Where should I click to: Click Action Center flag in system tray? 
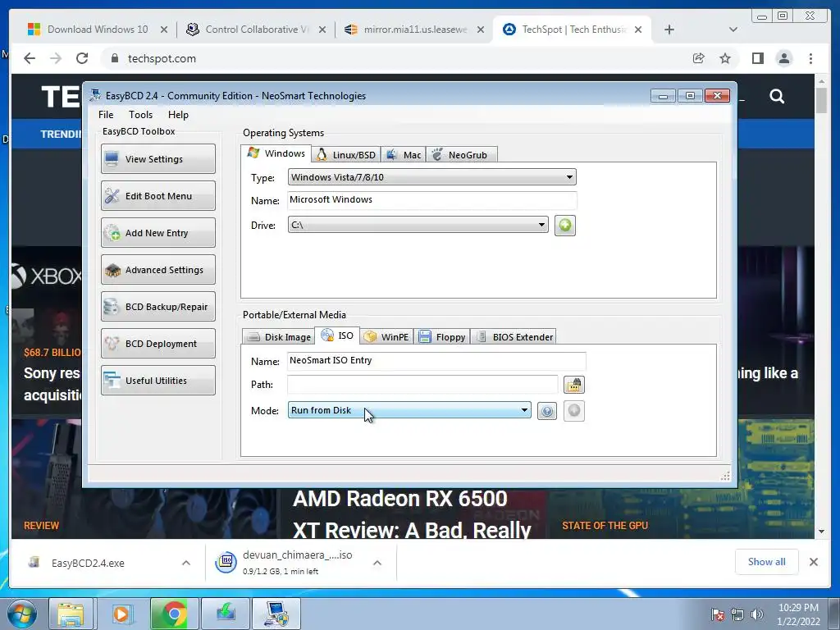coord(717,614)
